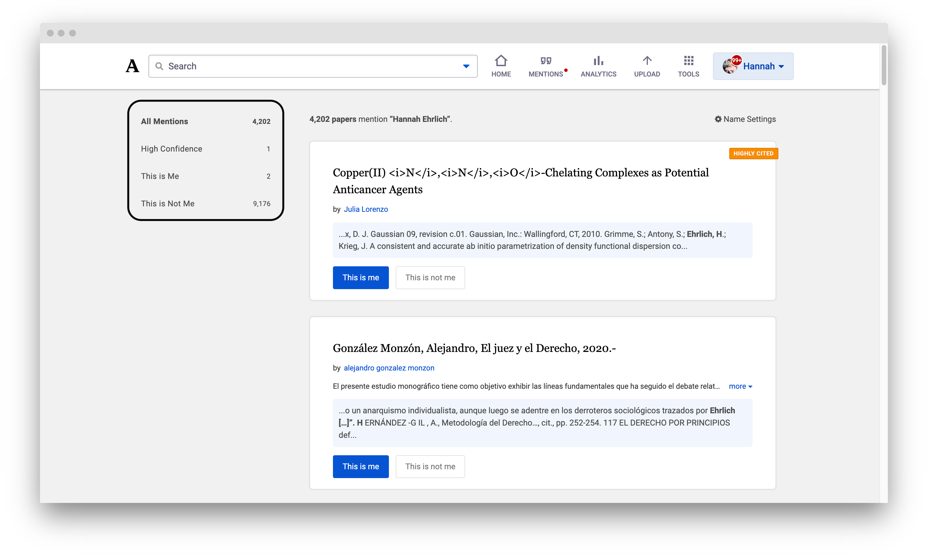Click the Academia 'A' logo
The width and height of the screenshot is (928, 560).
tap(132, 66)
